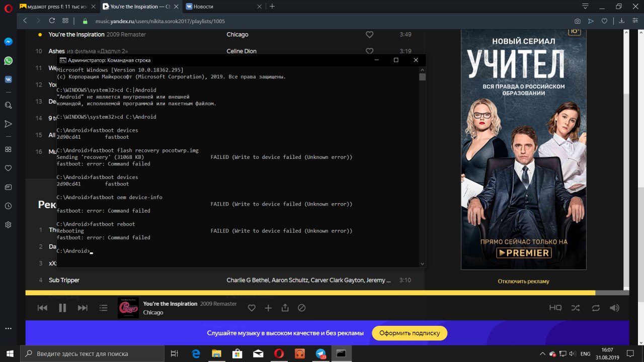Screen dimensions: 644x362
Task: Open the play queue list
Action: click(103, 308)
